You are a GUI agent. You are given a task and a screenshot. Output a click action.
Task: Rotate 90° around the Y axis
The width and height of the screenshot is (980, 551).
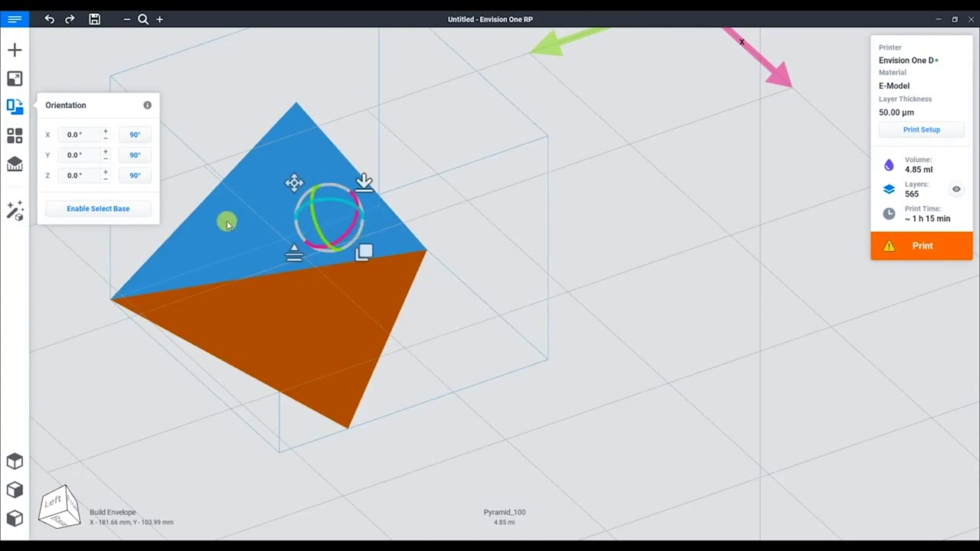pyautogui.click(x=135, y=155)
